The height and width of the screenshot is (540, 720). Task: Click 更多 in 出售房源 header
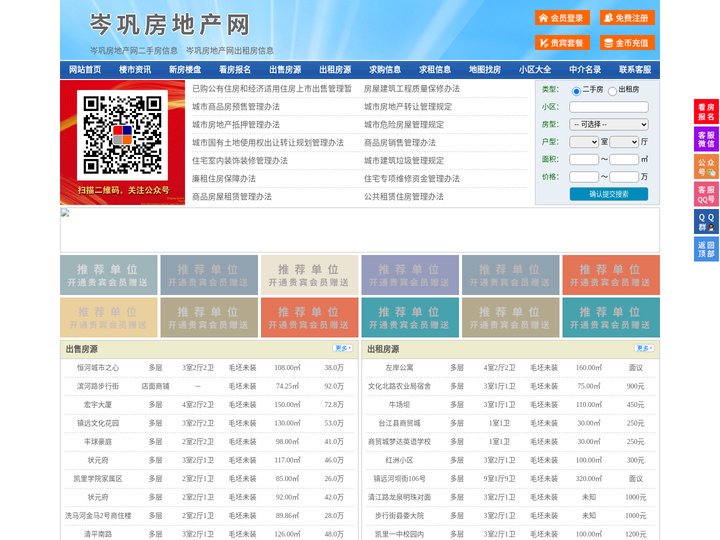pos(343,349)
